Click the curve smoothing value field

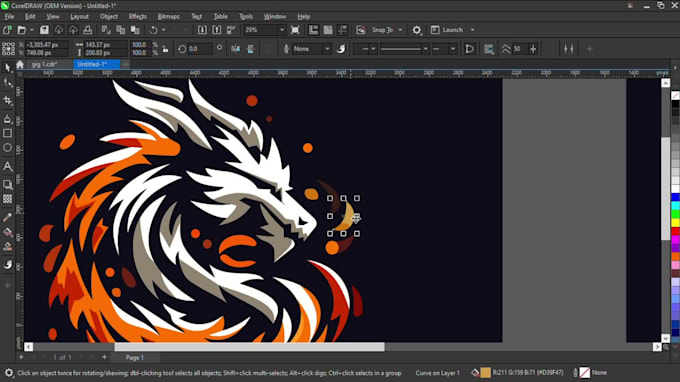click(520, 49)
